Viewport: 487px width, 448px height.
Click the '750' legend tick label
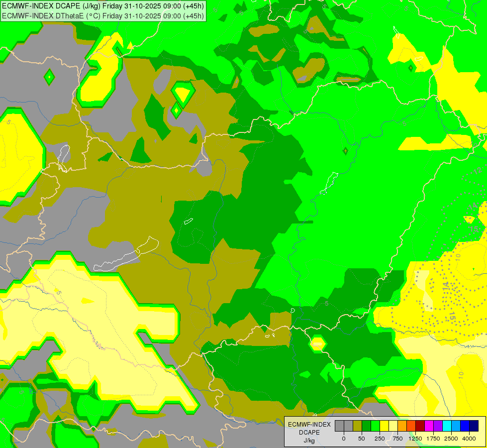[x=397, y=439]
